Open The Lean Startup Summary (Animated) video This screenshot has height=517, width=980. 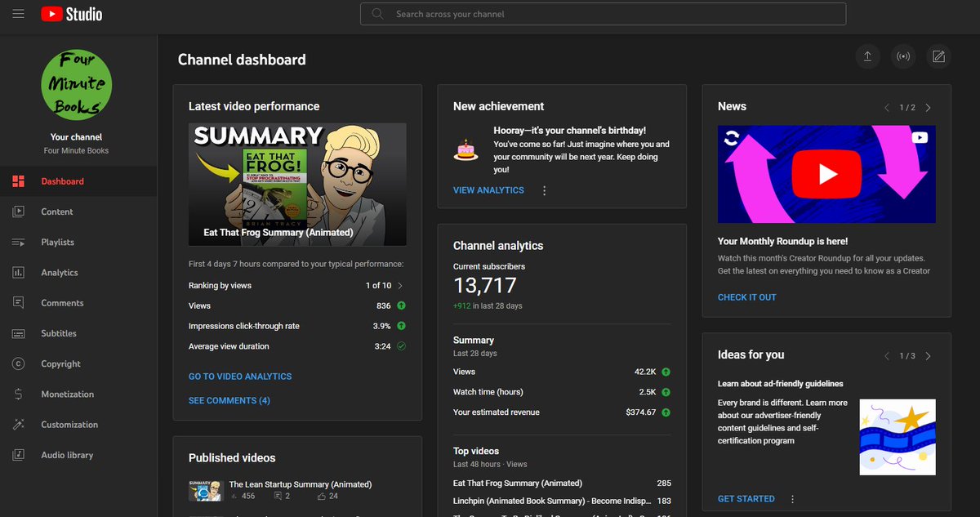301,484
